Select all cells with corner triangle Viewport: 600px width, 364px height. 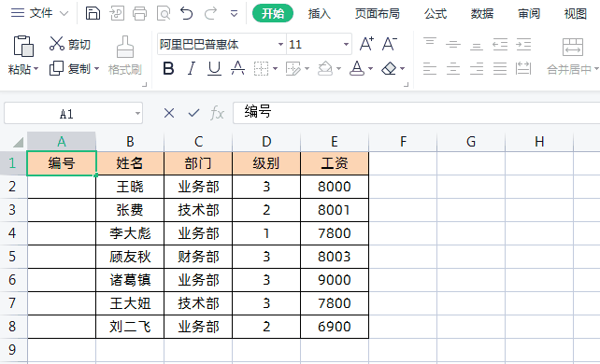(18, 142)
